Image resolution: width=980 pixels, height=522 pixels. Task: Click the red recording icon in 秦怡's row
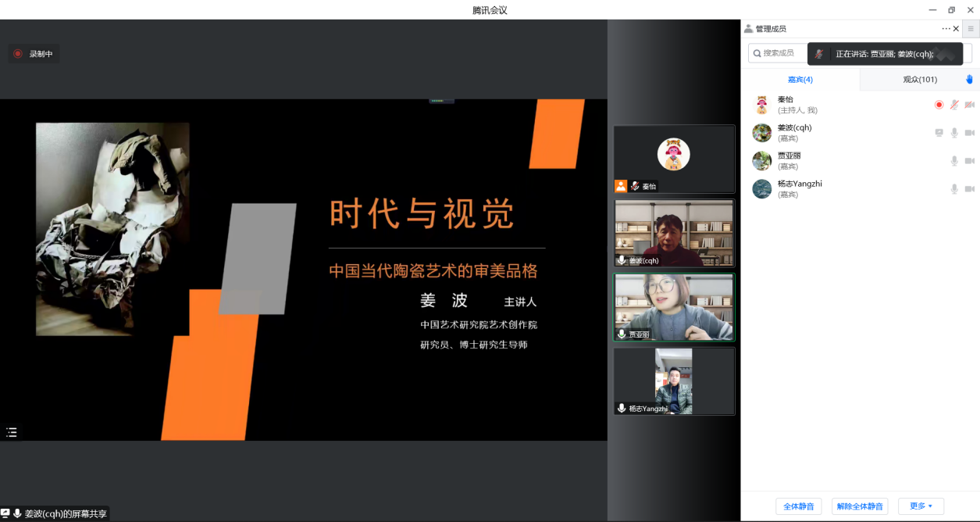pos(939,105)
